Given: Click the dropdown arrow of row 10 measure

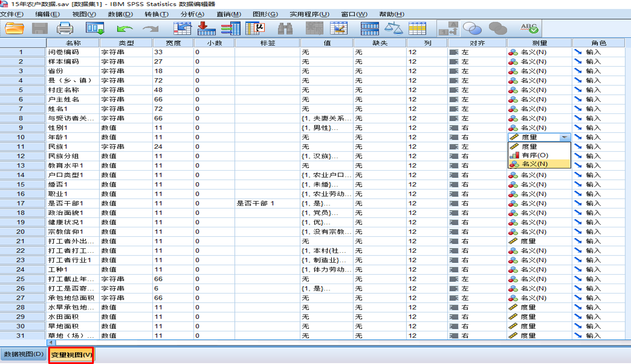Looking at the screenshot, I should (565, 138).
